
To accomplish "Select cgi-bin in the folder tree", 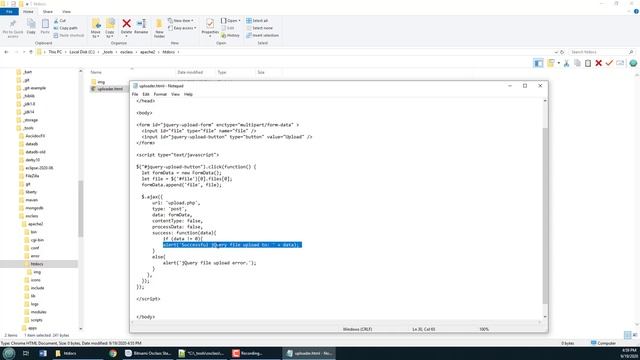I will [x=37, y=240].
